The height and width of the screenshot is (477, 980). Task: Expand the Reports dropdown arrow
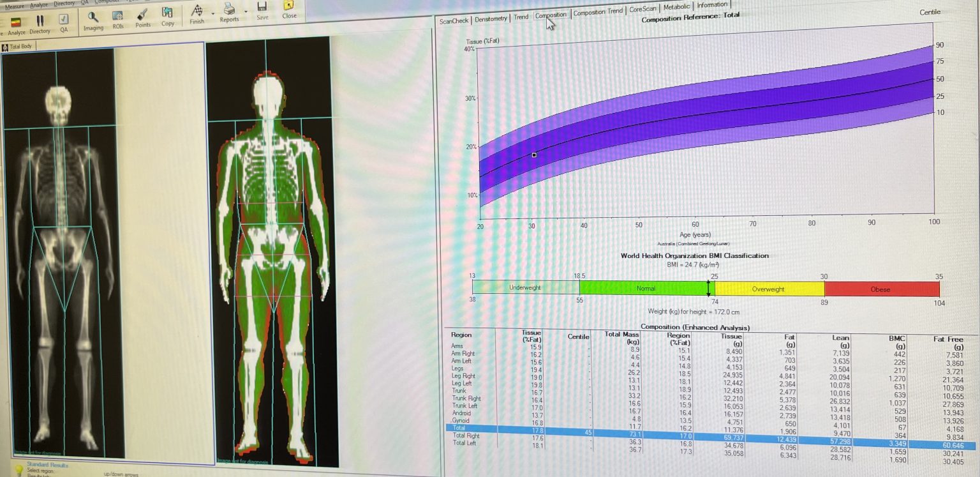(245, 12)
